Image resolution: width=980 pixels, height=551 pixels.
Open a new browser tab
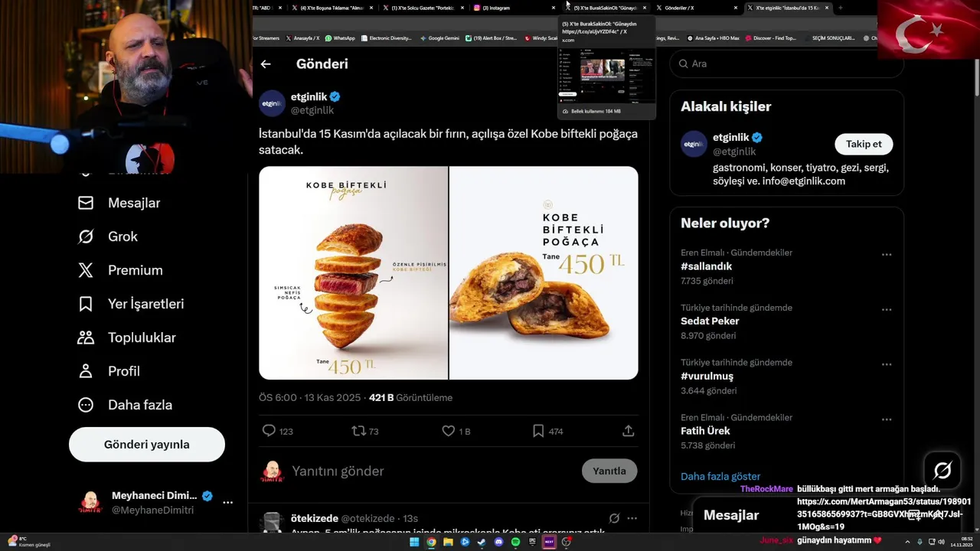(841, 8)
